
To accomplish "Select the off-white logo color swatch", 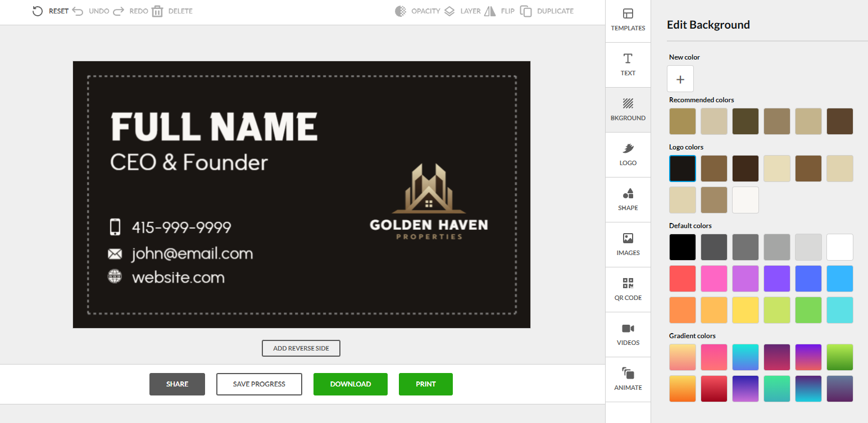I will (746, 200).
